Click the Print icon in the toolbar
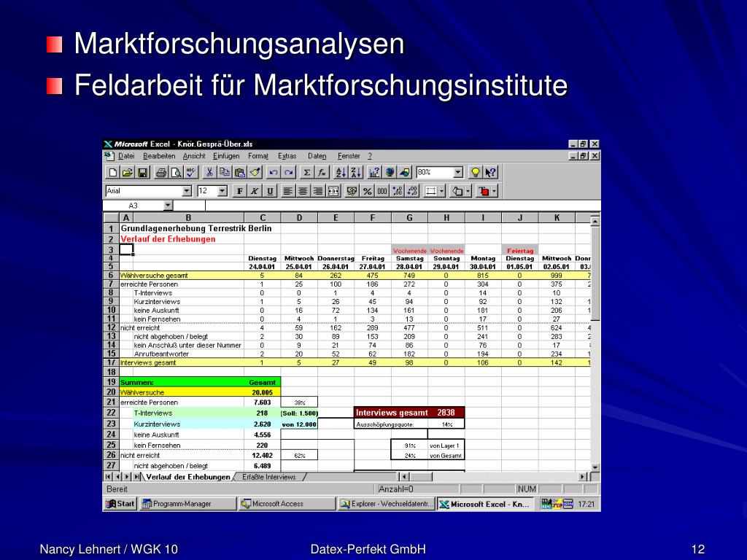747x560 pixels. [x=161, y=172]
